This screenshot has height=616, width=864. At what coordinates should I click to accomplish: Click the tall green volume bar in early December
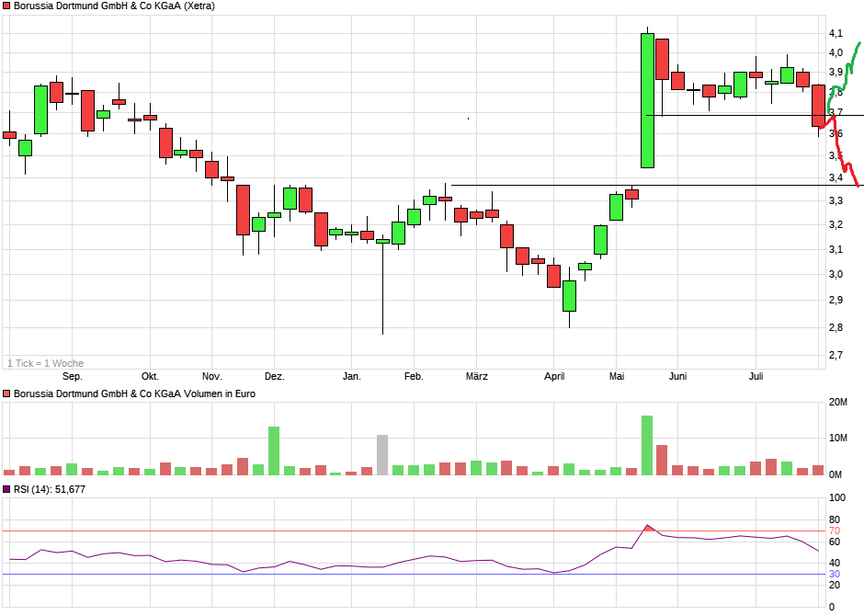274,451
